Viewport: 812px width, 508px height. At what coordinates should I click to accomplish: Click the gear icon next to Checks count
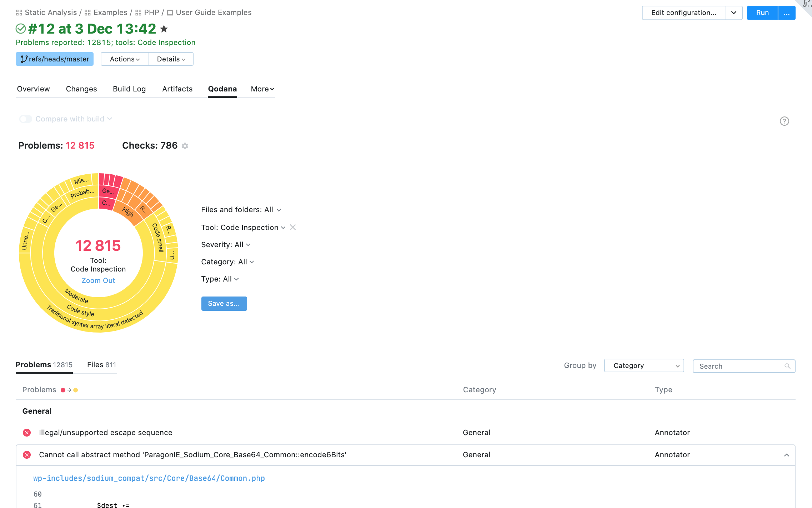coord(185,146)
